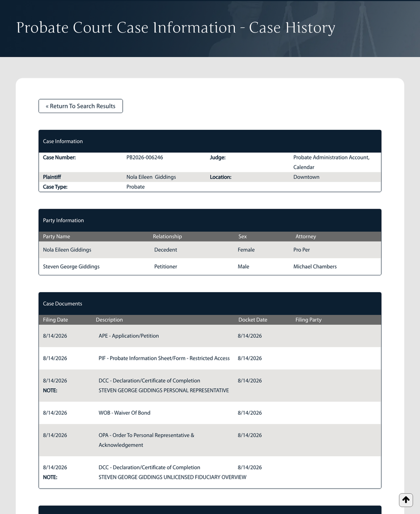Click APE - Application/Petition document row
Viewport: 420px width, 514px height.
click(210, 336)
